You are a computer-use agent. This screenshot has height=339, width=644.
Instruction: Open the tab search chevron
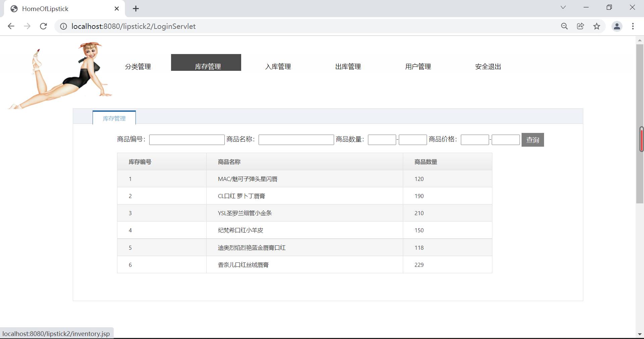point(563,7)
